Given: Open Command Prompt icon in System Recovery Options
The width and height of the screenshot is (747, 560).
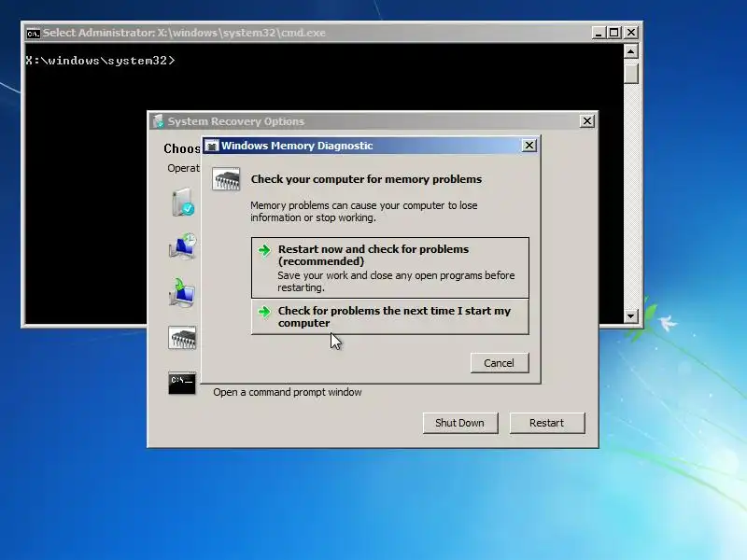Looking at the screenshot, I should click(x=181, y=383).
